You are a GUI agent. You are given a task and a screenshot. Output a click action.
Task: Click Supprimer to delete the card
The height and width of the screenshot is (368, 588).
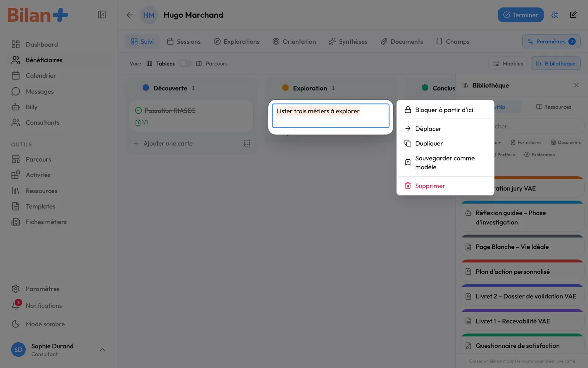(x=445, y=186)
